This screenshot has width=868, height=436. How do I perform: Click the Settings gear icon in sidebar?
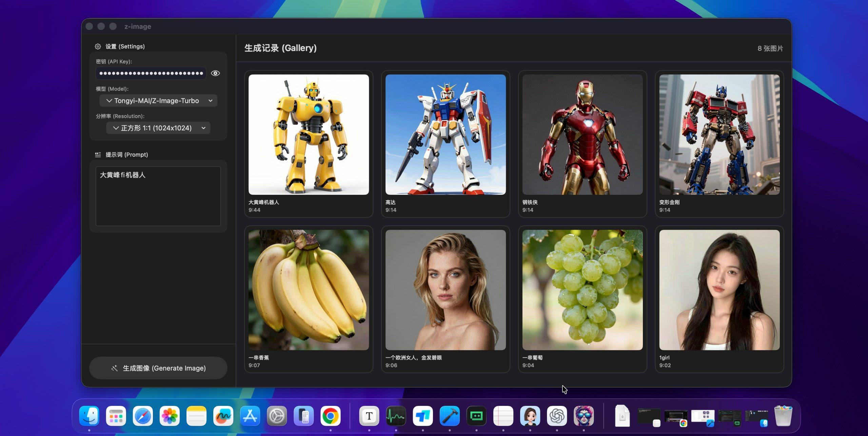pyautogui.click(x=98, y=46)
